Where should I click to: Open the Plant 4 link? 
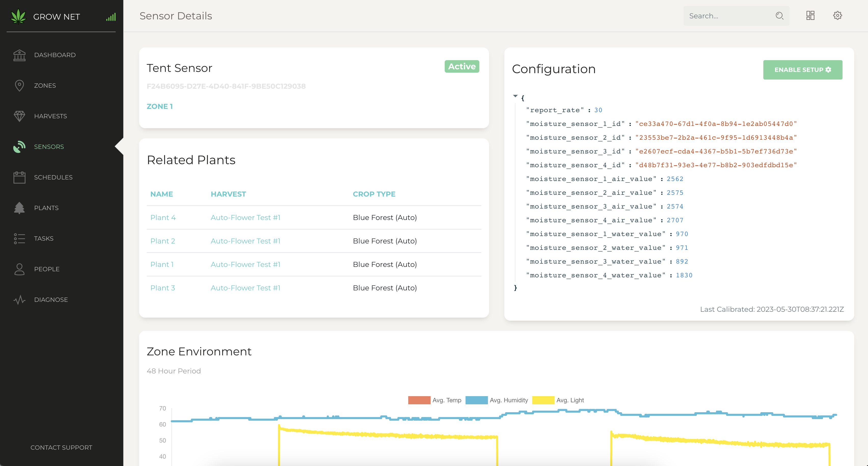(x=163, y=217)
